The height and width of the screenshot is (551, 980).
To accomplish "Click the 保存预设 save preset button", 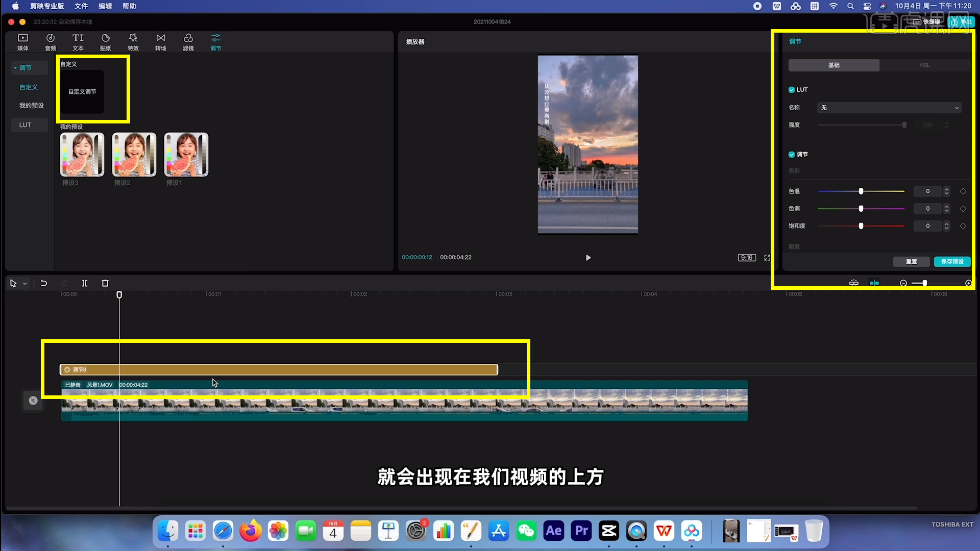I will [x=952, y=262].
